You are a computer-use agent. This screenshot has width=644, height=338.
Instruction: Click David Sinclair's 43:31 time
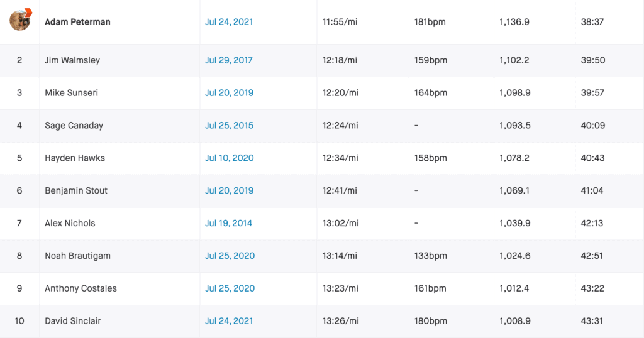(x=592, y=321)
